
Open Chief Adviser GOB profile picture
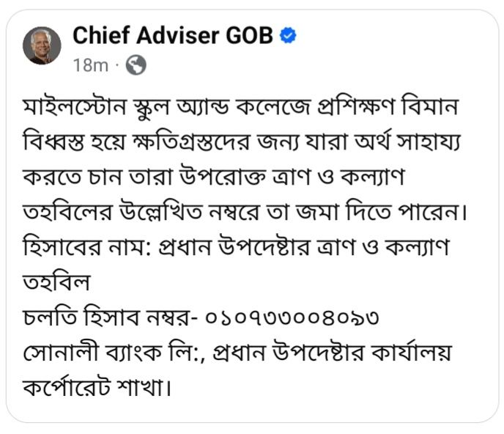pyautogui.click(x=42, y=45)
